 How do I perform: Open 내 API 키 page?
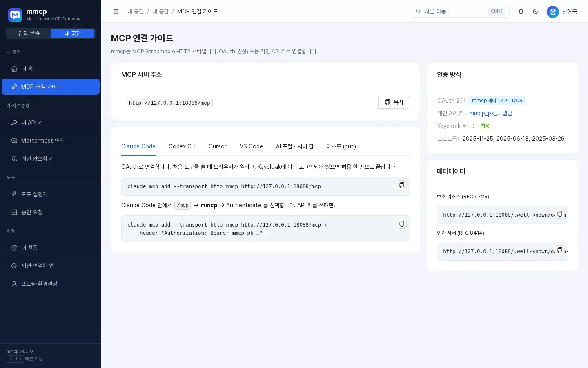pyautogui.click(x=51, y=123)
